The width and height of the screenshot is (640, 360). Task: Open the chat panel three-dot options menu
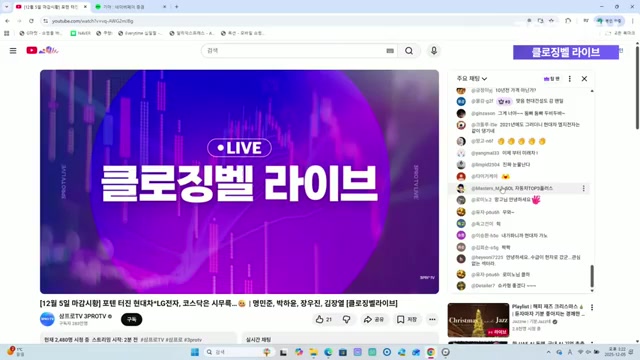pos(570,79)
